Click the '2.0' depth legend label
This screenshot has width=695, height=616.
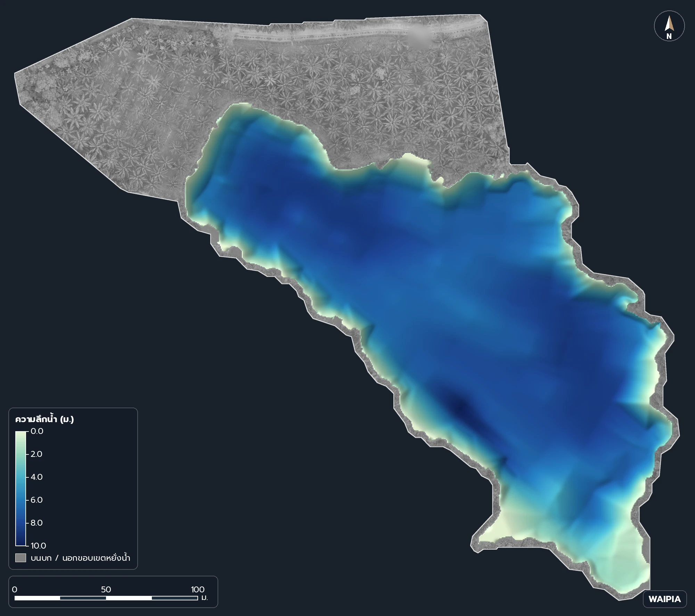[x=36, y=454]
